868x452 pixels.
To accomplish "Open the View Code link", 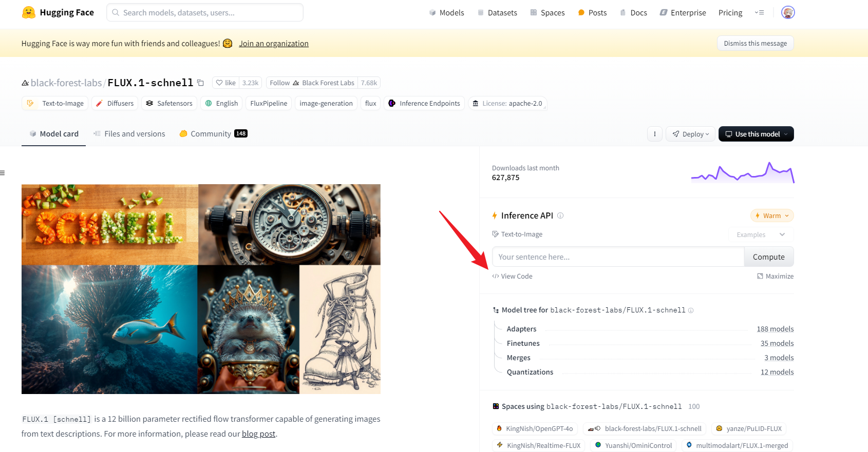I will (512, 276).
